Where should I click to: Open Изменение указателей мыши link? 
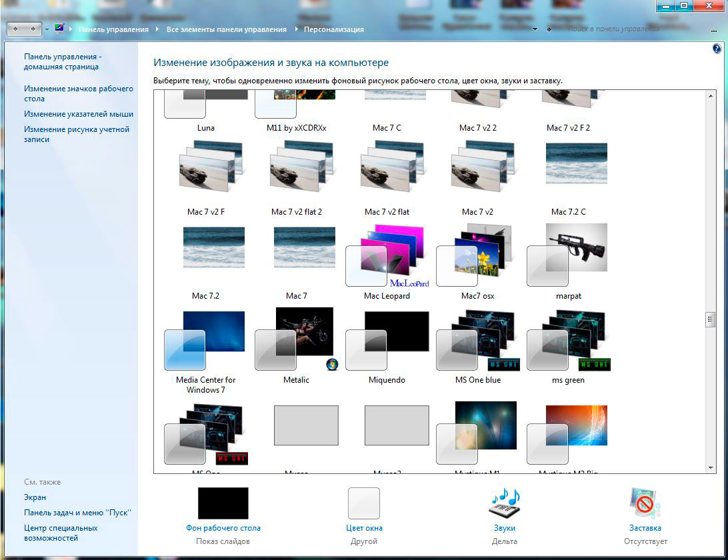point(79,114)
